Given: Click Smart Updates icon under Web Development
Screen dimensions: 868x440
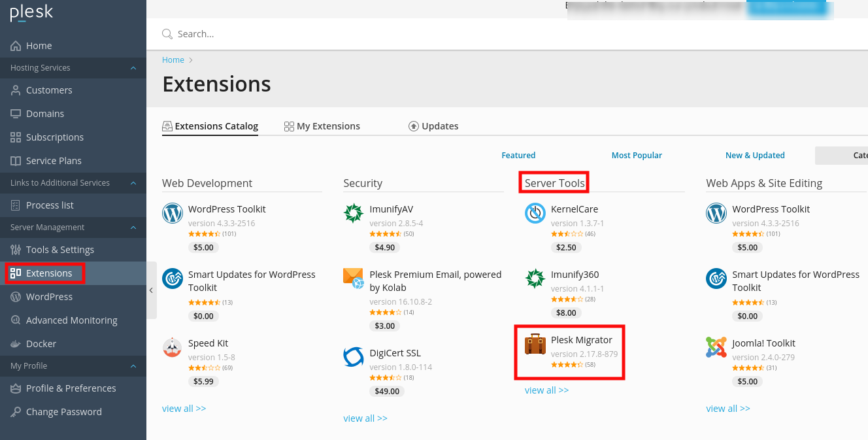Looking at the screenshot, I should pos(173,279).
